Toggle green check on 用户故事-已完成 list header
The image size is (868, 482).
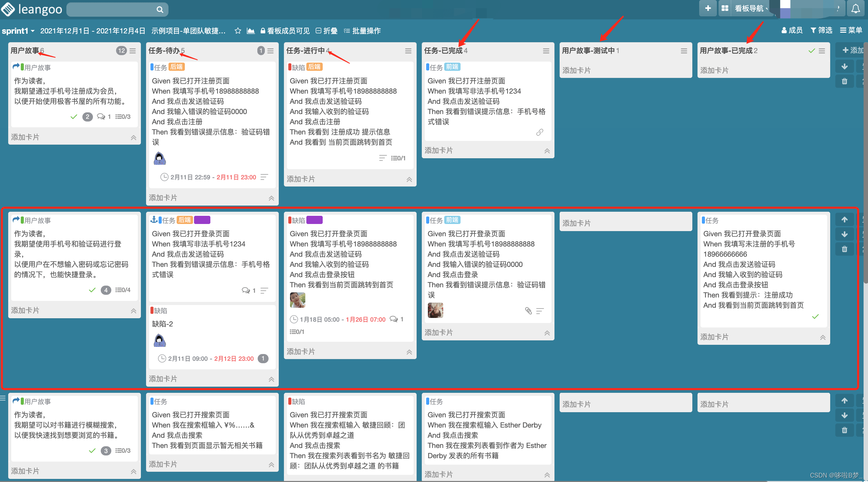811,51
